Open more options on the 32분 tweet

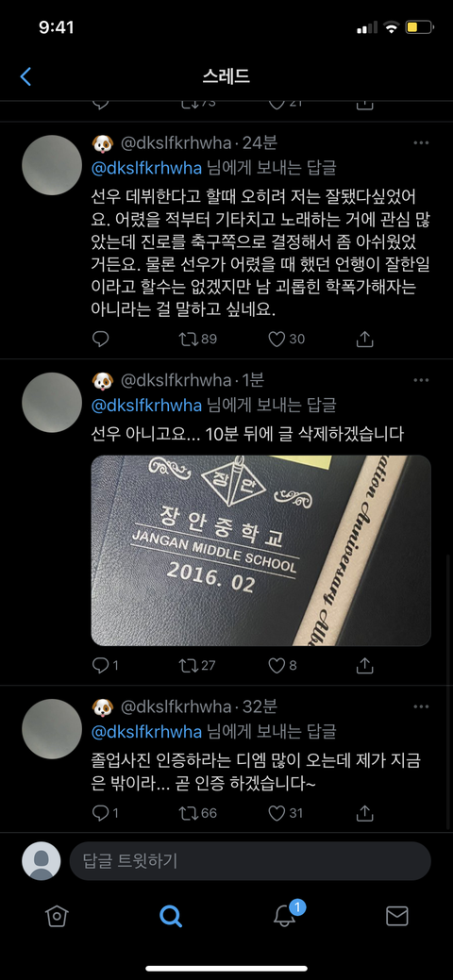tap(421, 706)
